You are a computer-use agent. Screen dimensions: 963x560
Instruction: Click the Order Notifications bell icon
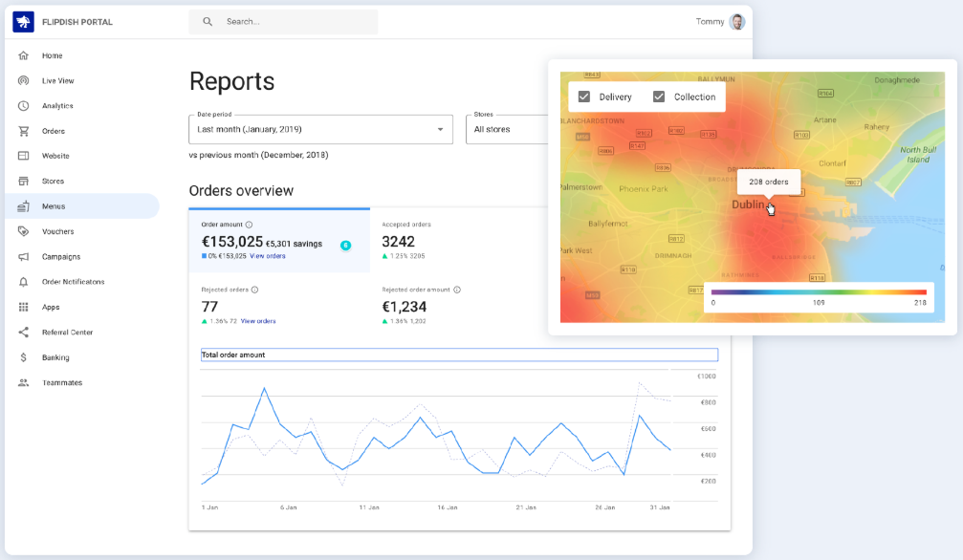pyautogui.click(x=23, y=282)
